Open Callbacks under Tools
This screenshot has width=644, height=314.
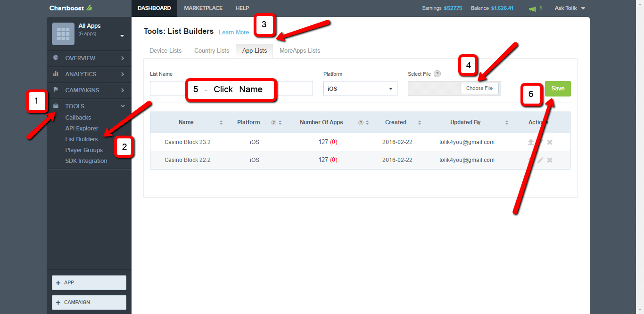point(78,118)
